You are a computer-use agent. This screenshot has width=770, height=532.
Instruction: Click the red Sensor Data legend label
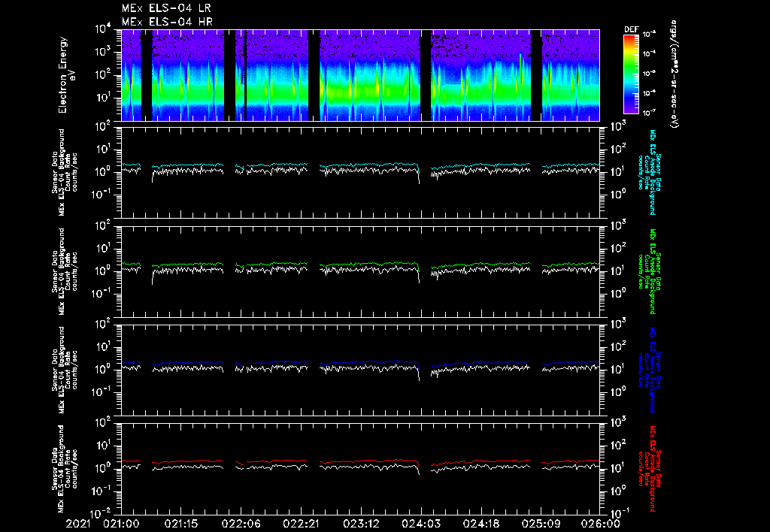[x=649, y=469]
